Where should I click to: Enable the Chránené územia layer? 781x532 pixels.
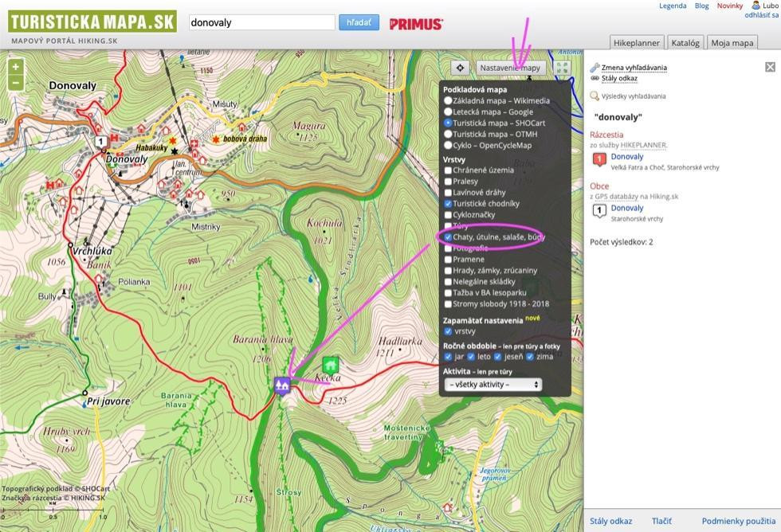point(449,170)
